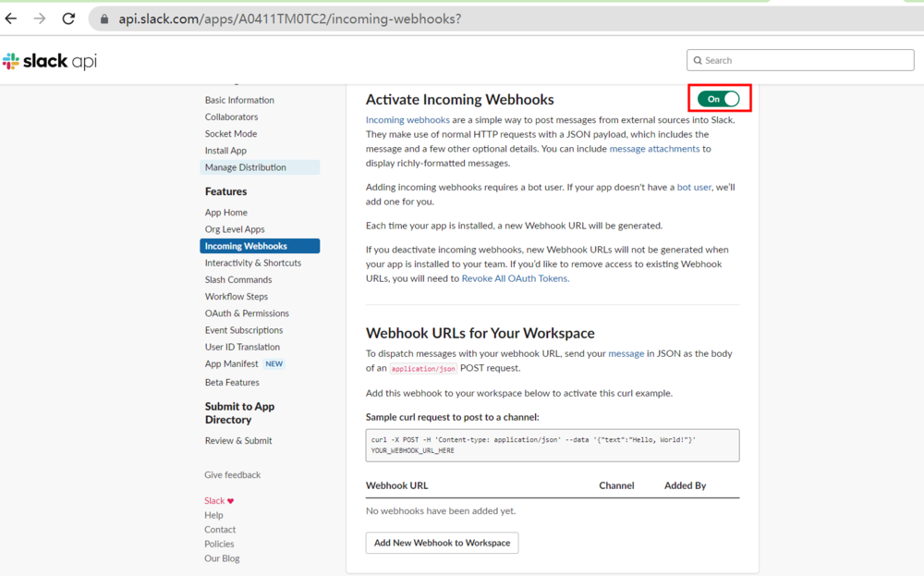
Task: Open Interactivity & Shortcuts
Action: tap(253, 263)
